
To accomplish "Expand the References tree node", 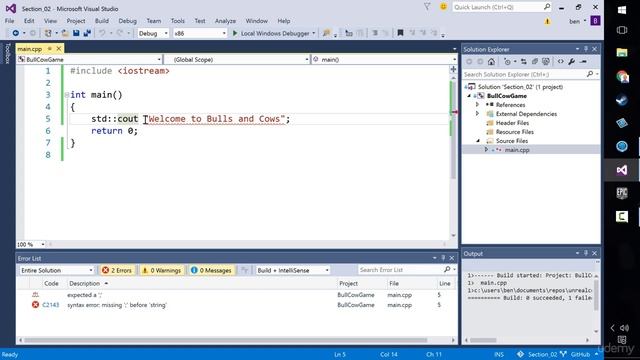I will [x=477, y=105].
